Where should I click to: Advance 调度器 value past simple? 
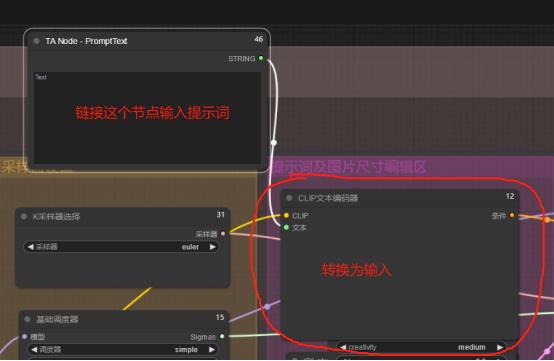(x=212, y=350)
